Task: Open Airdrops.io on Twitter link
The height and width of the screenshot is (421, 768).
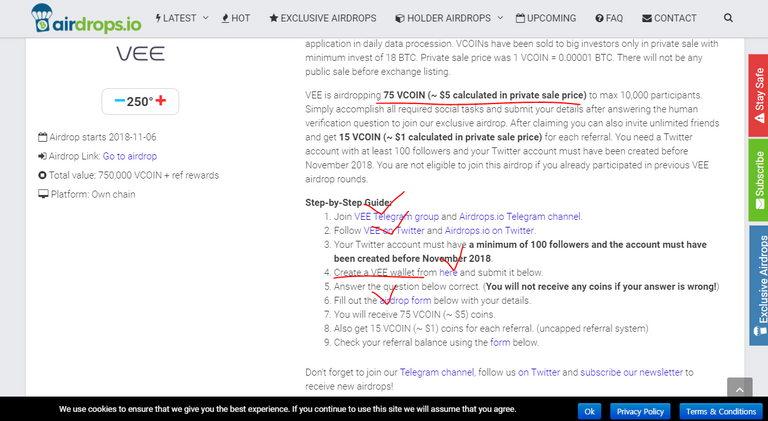Action: click(489, 231)
